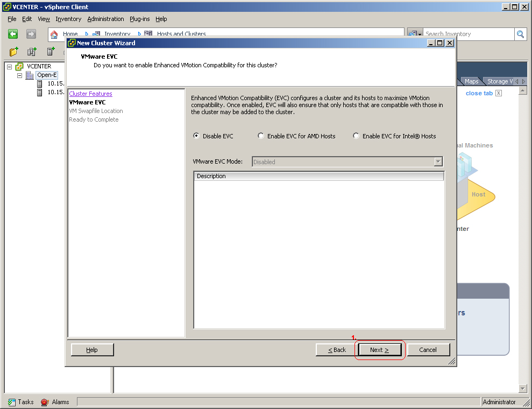Click the right scrollbar down arrow
532x409 pixels.
522,389
